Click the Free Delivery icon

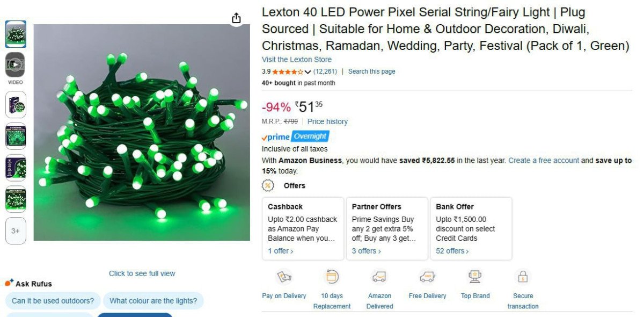(427, 277)
